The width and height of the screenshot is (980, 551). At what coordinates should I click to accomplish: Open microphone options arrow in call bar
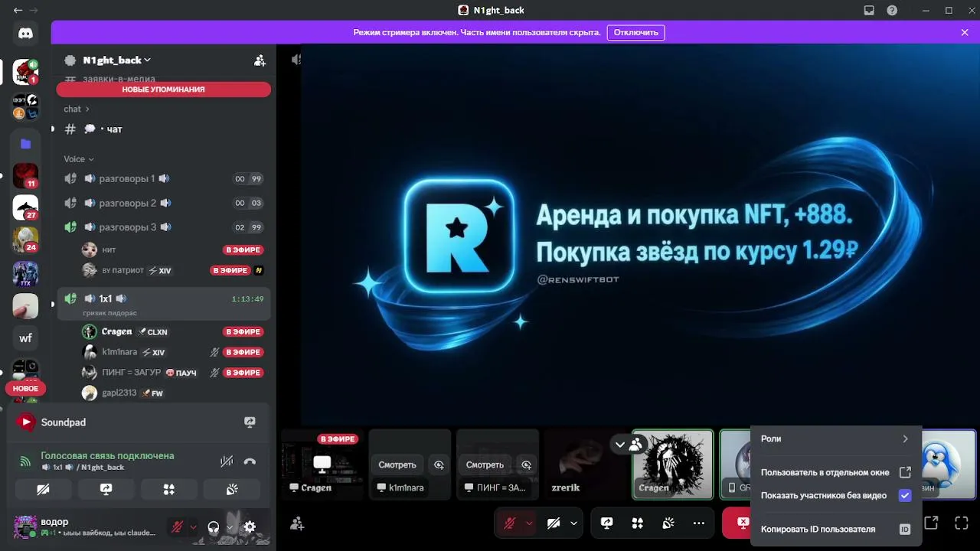529,523
